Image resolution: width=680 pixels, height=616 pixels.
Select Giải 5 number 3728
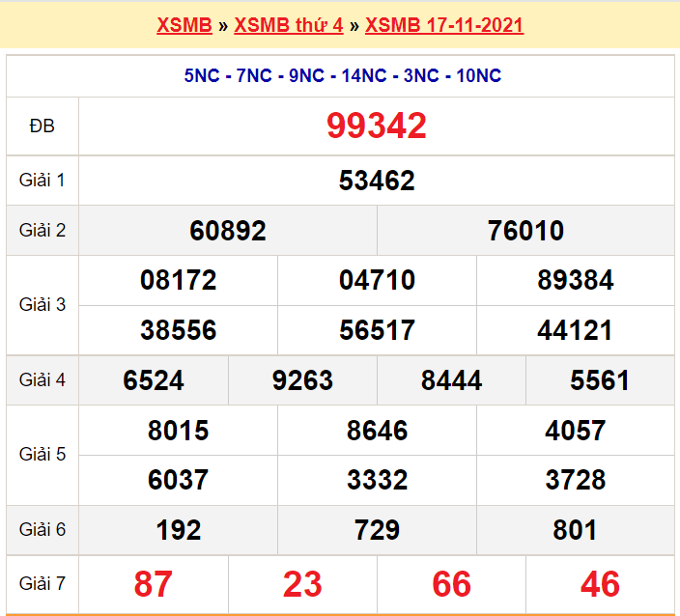[x=575, y=480]
